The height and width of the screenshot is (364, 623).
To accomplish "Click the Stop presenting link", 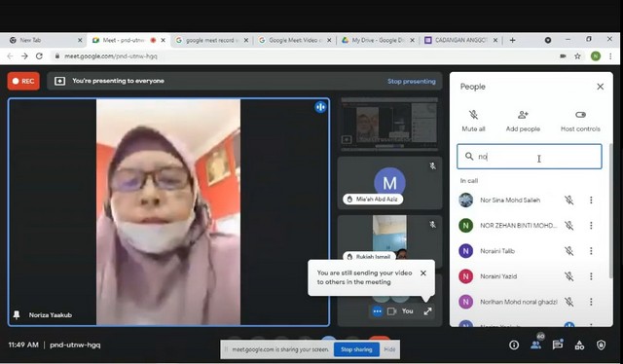I will [x=411, y=81].
